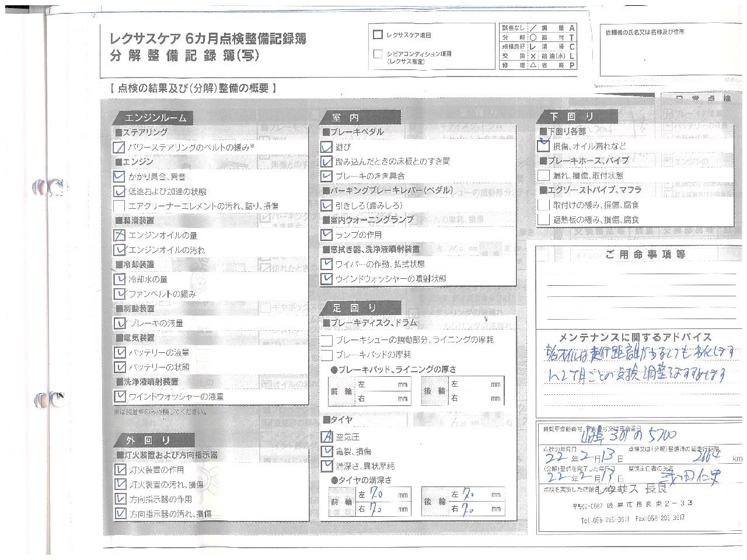Toggle 踏み込んだときの床板とのすき間 checkbox
747x560 pixels.
tap(326, 161)
